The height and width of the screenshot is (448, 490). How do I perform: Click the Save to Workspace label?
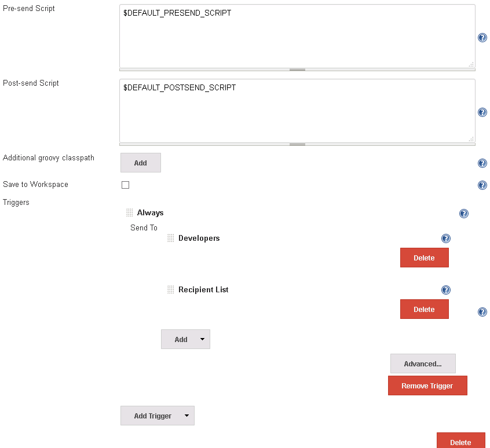(x=36, y=185)
